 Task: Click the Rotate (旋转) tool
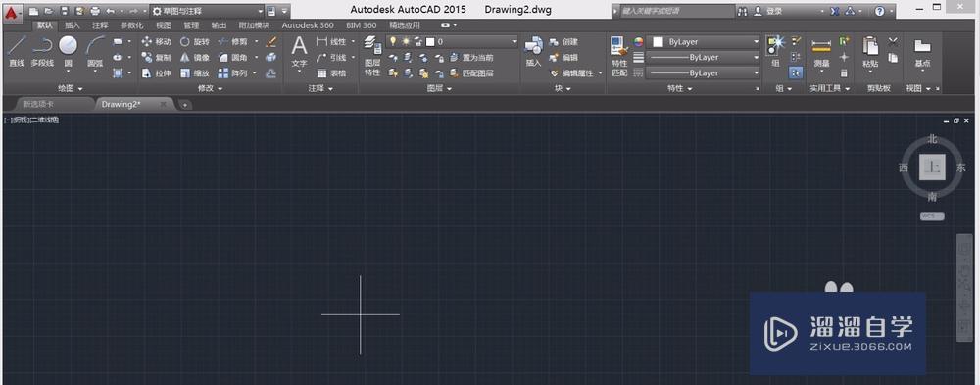tap(195, 42)
